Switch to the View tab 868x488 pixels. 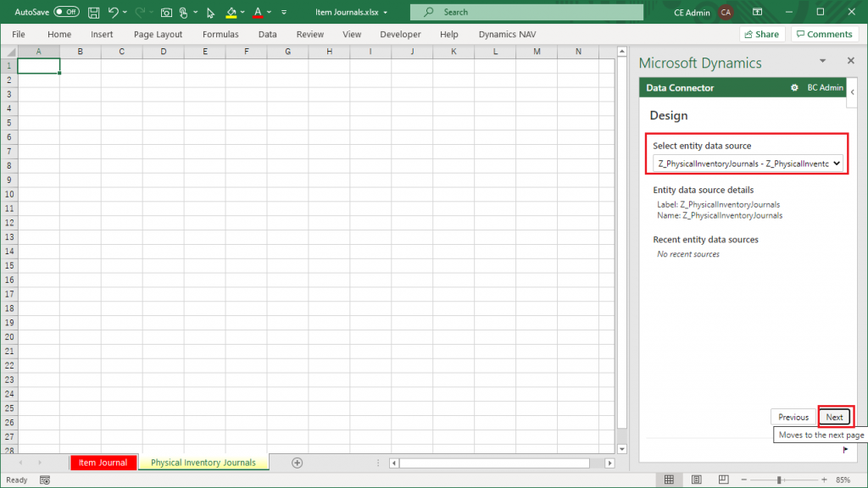point(352,34)
